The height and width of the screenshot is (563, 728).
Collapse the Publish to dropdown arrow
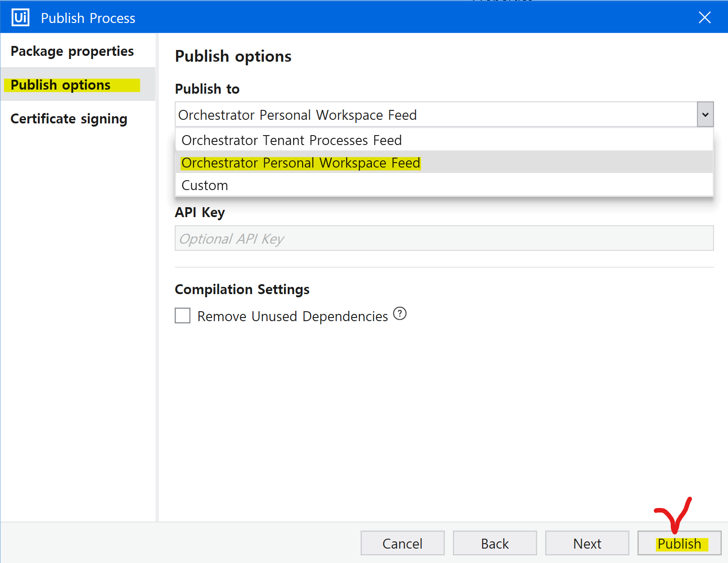705,114
